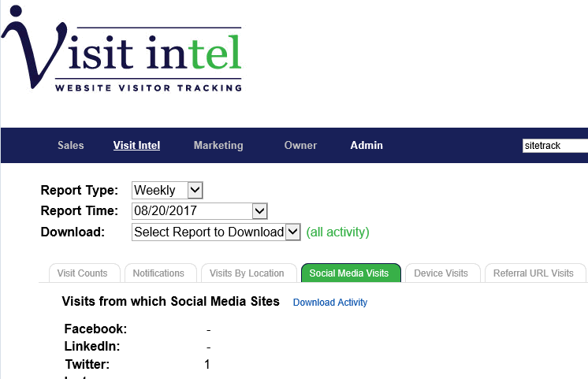This screenshot has width=588, height=379.
Task: Click the Report Time: label
Action: [80, 210]
